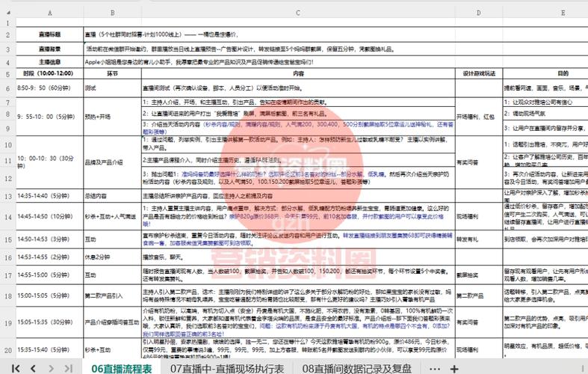Viewport: 588px width, 374px height.
Task: Click the 设计游戏玩法 header cell
Action: (x=478, y=73)
